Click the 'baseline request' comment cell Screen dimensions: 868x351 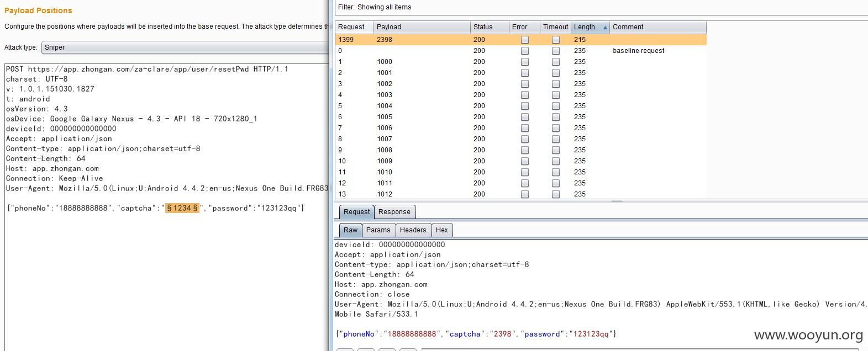[639, 51]
